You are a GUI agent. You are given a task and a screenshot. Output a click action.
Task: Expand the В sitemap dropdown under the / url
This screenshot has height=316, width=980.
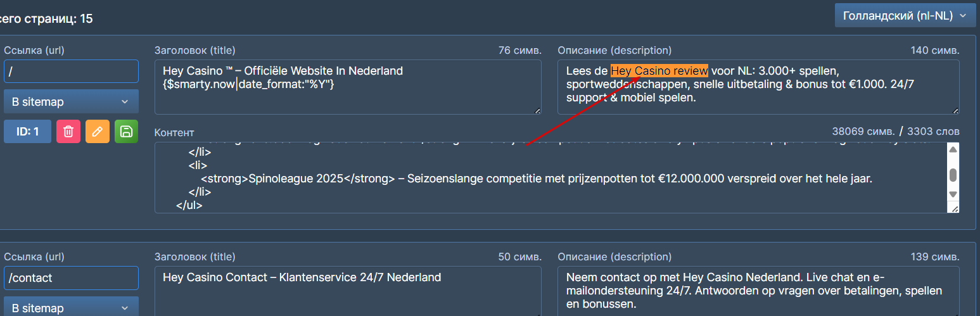click(x=71, y=101)
